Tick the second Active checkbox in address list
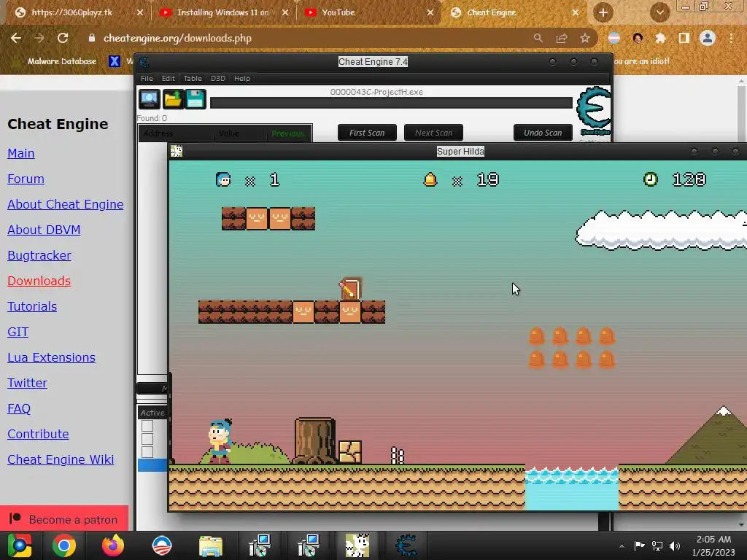Screen dimensions: 747x560 [147, 438]
